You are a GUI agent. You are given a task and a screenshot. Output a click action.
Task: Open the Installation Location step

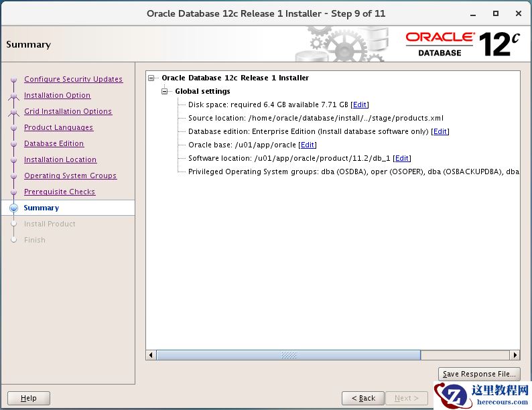[60, 159]
